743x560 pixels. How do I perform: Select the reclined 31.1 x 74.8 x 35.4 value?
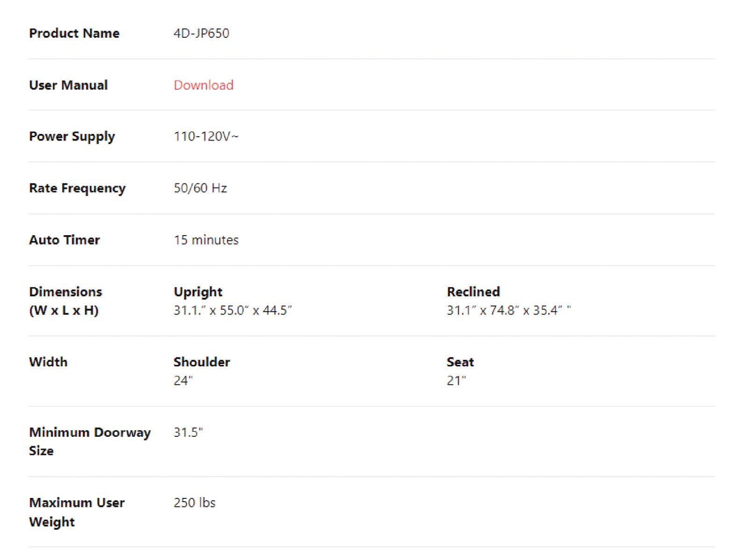coord(508,310)
